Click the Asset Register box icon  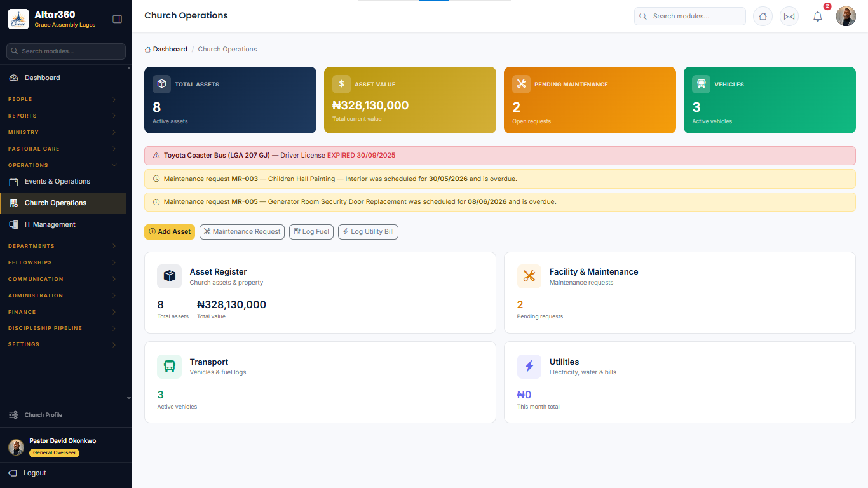(169, 276)
